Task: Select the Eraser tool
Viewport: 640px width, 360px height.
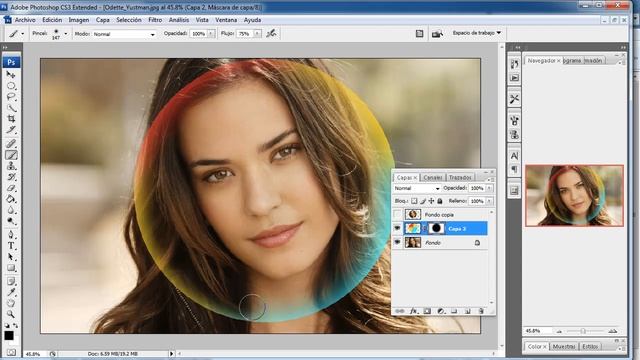Action: (x=11, y=188)
